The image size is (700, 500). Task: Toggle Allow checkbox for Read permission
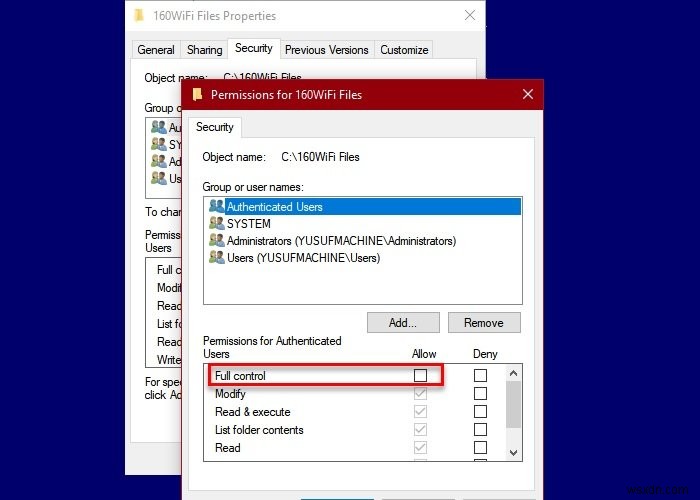point(420,447)
